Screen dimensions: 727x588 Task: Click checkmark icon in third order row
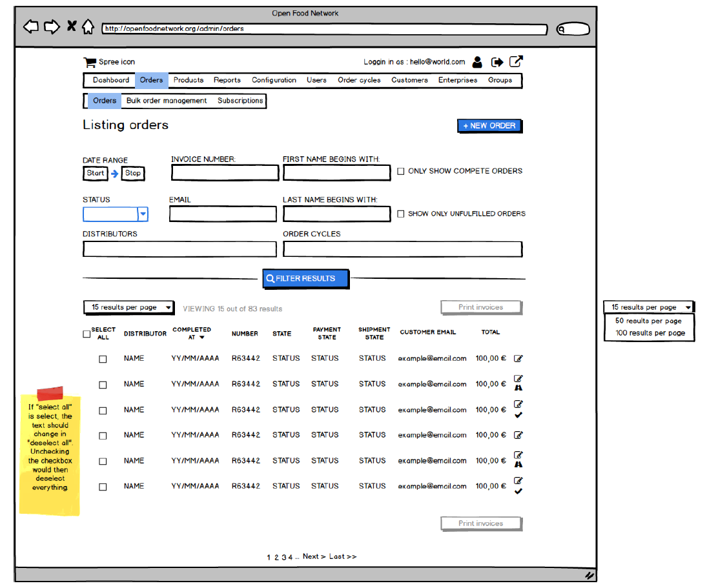click(518, 415)
